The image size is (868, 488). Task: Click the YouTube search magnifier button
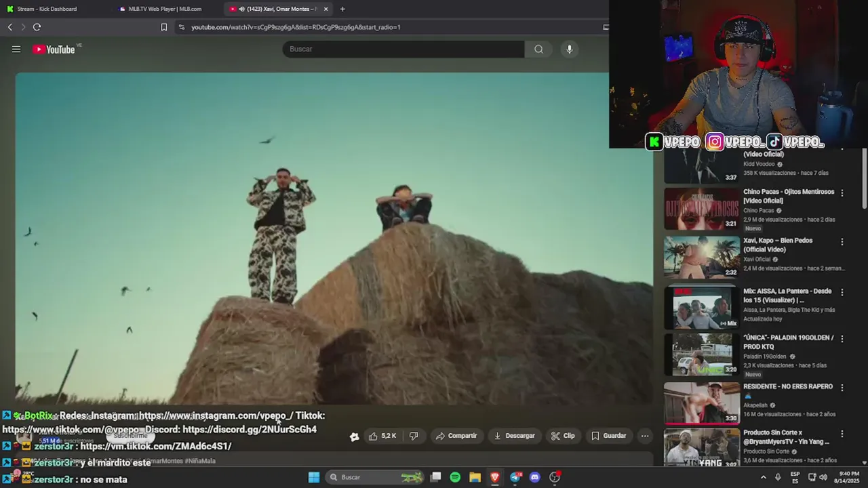tap(538, 49)
